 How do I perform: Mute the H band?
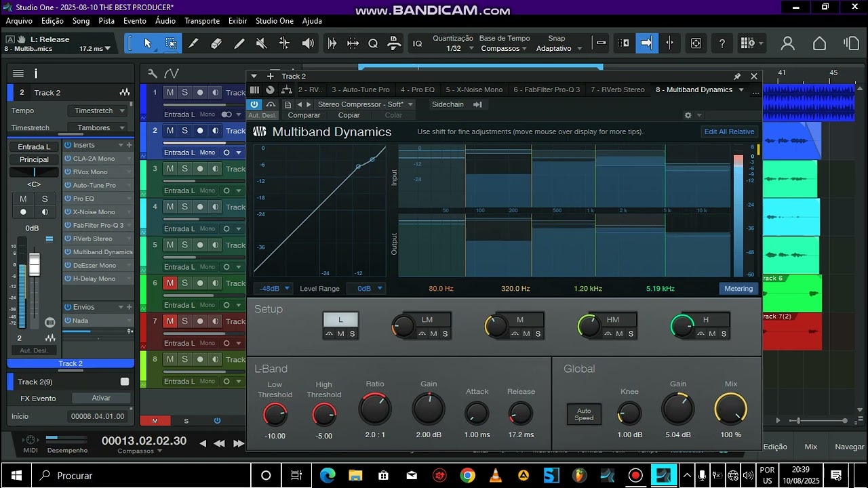(712, 333)
